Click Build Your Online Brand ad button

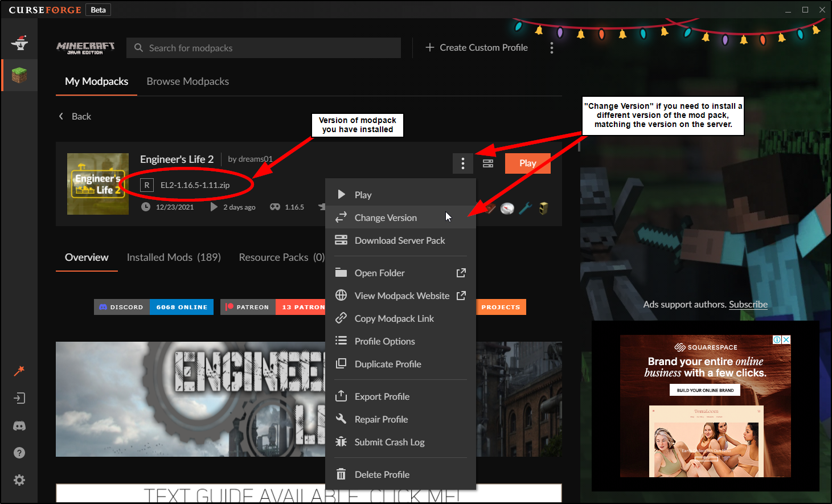[x=705, y=390]
